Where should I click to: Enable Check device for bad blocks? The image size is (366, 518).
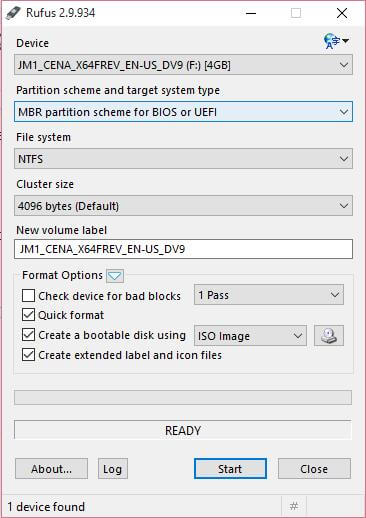coord(28,295)
